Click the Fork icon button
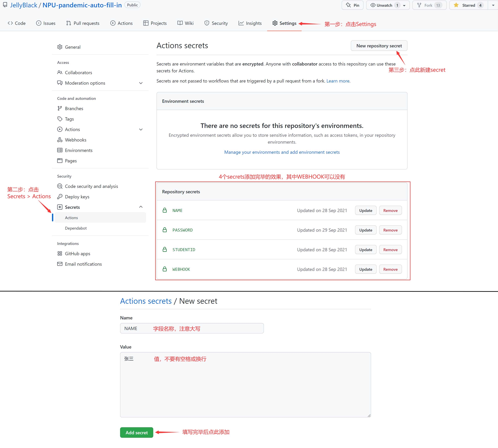Screen dimensions: 498x448 coord(419,5)
